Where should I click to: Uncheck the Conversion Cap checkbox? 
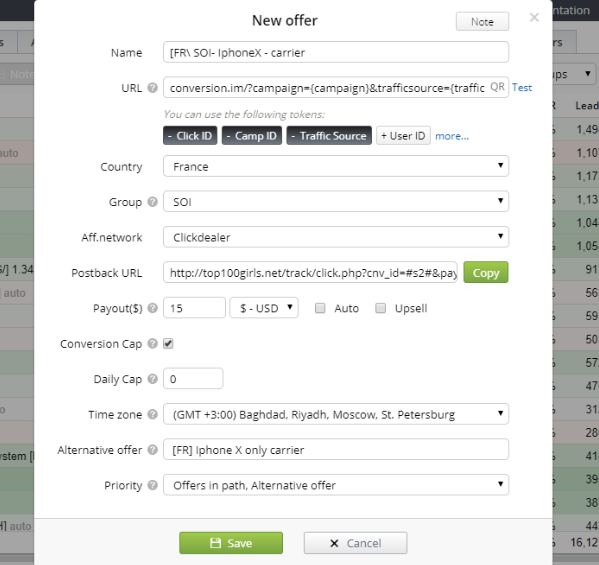click(168, 343)
